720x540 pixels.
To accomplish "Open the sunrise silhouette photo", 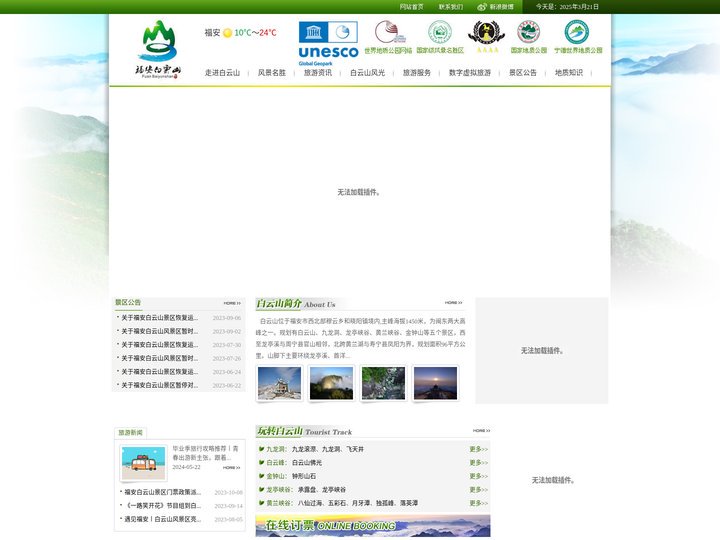I will pos(435,383).
